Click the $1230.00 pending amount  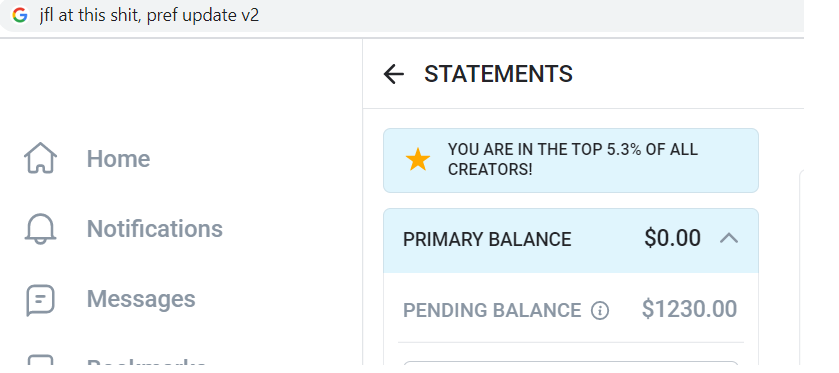[689, 309]
